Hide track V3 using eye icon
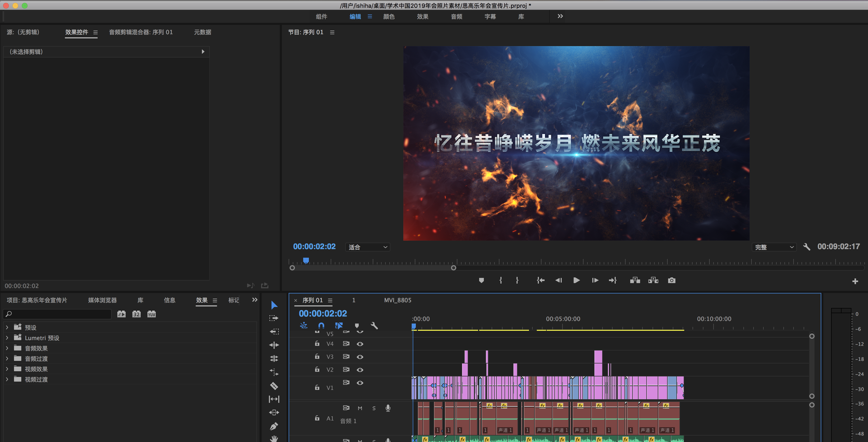The height and width of the screenshot is (442, 868). (360, 357)
